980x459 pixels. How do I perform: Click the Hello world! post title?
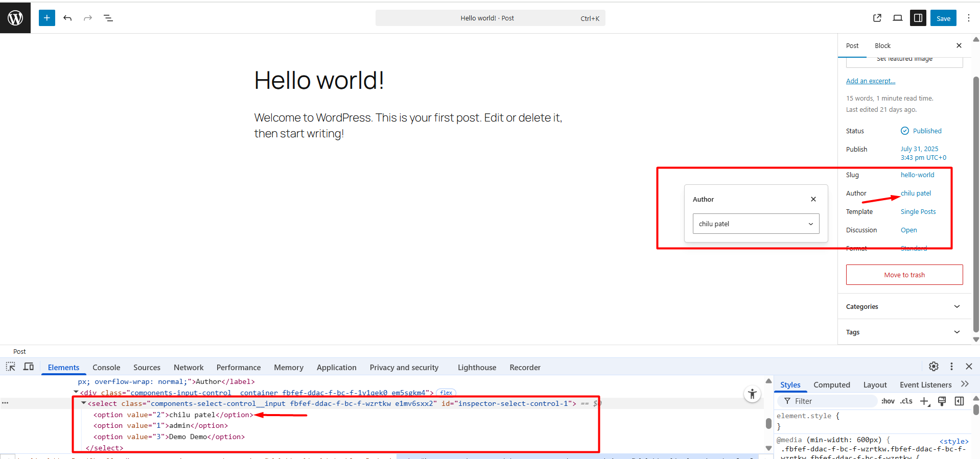tap(319, 81)
